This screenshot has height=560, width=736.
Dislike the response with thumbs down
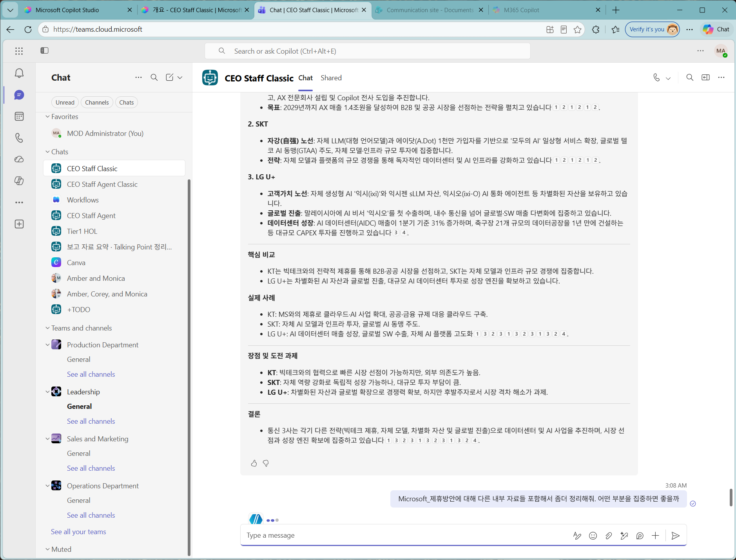point(266,463)
